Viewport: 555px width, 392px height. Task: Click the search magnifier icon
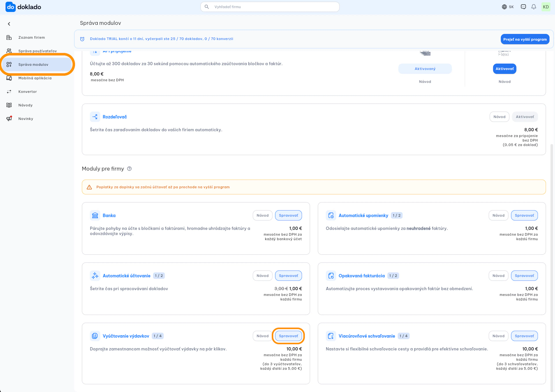click(x=207, y=7)
